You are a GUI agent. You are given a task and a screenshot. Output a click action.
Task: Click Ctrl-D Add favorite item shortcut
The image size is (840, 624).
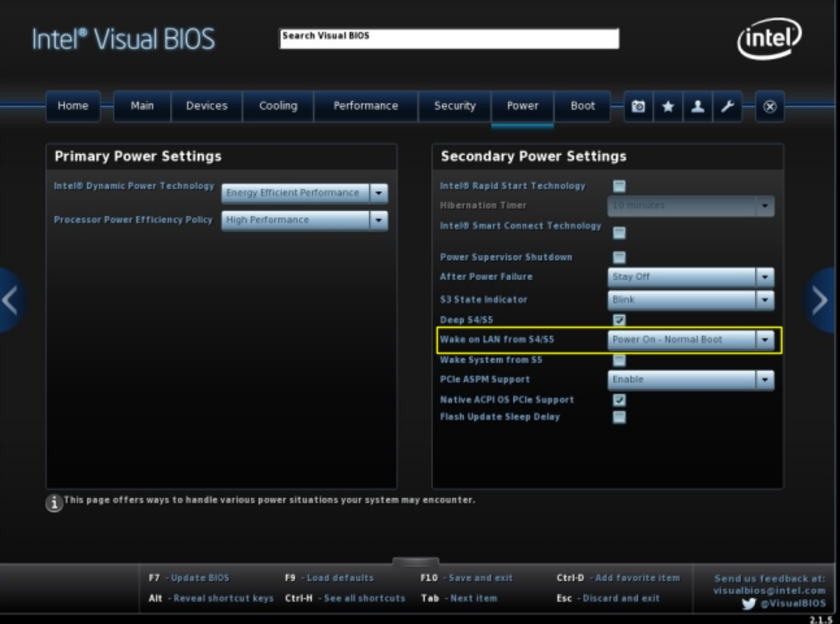point(618,578)
